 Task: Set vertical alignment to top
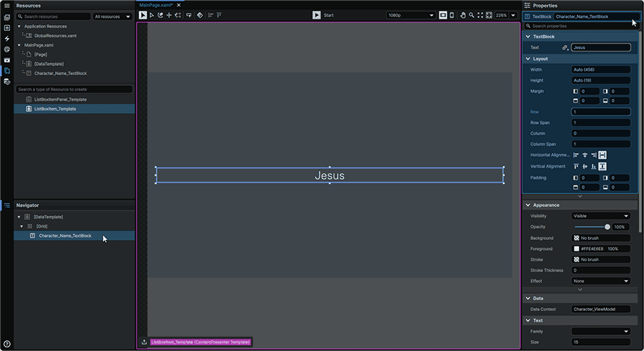coord(576,166)
